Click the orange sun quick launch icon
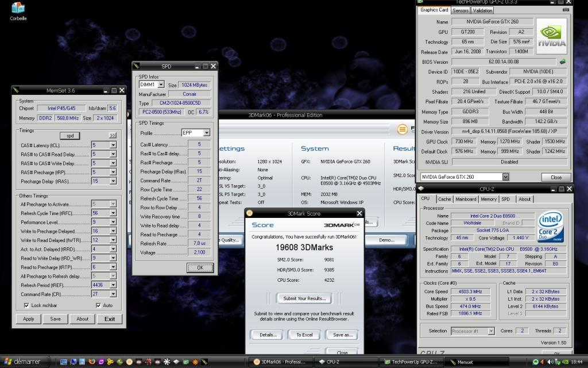The height and width of the screenshot is (368, 588). pos(195,362)
